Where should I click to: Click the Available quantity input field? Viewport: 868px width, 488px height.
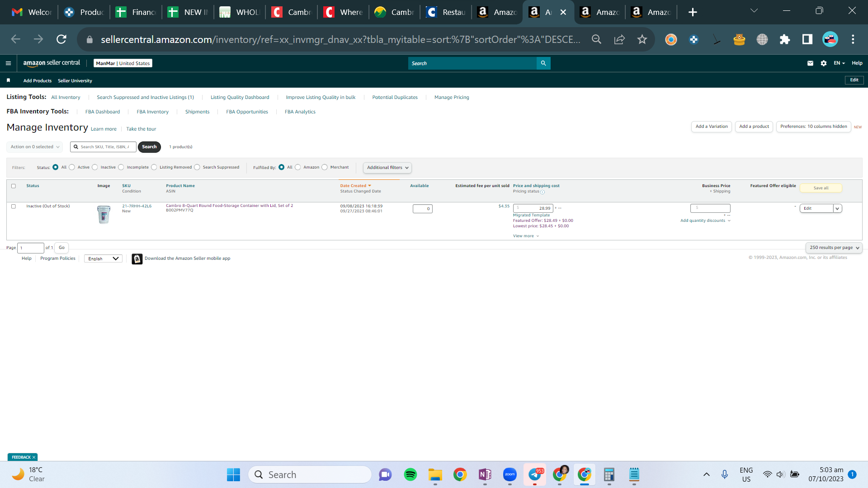tap(423, 209)
